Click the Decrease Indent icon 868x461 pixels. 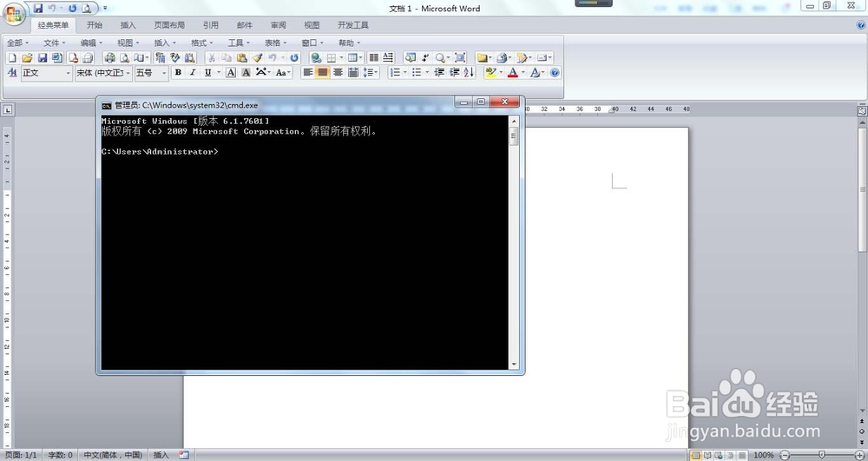point(439,73)
